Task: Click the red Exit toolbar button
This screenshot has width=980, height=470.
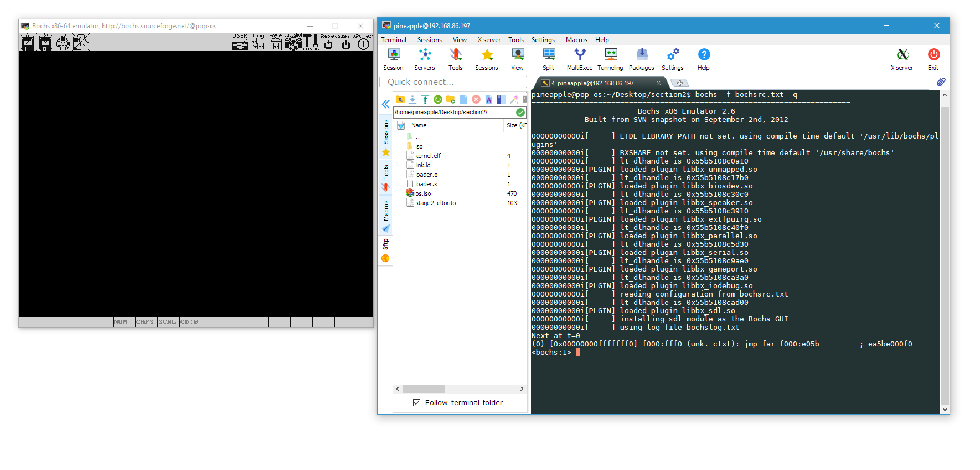Action: [x=933, y=59]
